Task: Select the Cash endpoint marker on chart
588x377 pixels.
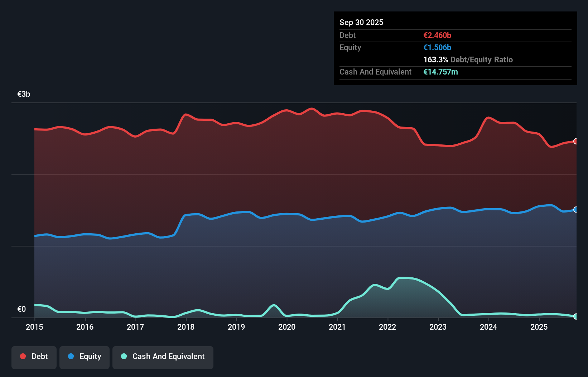Action: pos(575,317)
